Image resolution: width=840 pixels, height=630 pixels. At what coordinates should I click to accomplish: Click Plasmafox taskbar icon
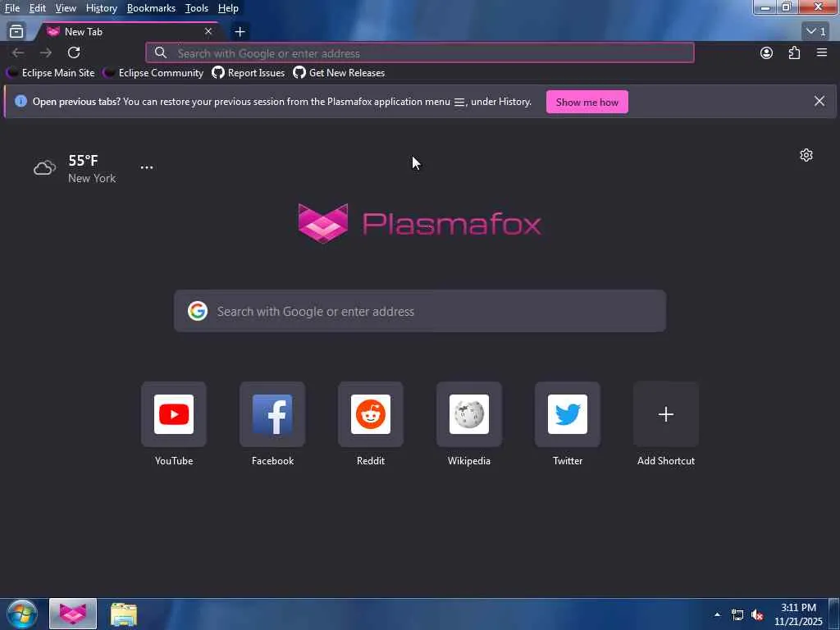[73, 614]
